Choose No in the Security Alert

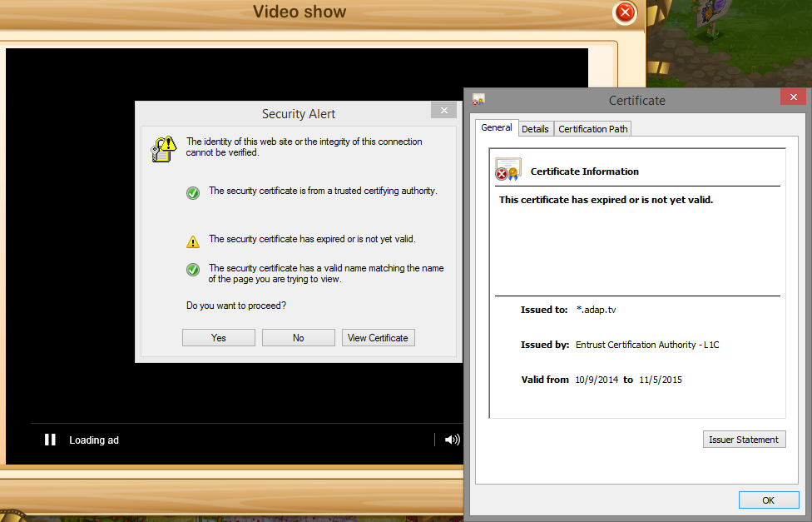click(298, 337)
